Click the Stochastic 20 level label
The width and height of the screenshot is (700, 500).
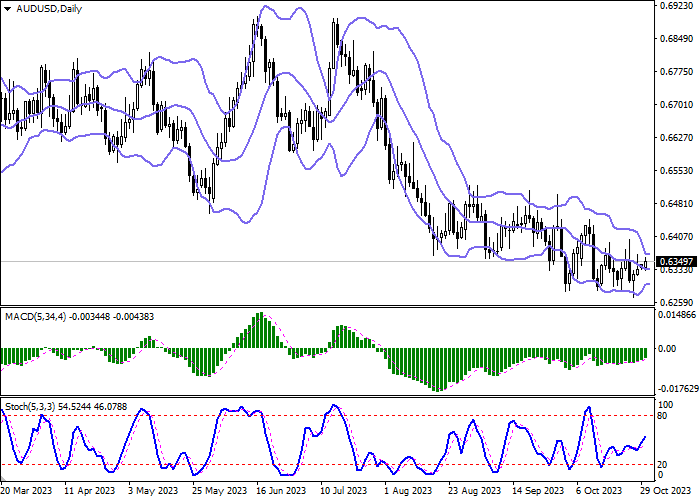coord(663,465)
